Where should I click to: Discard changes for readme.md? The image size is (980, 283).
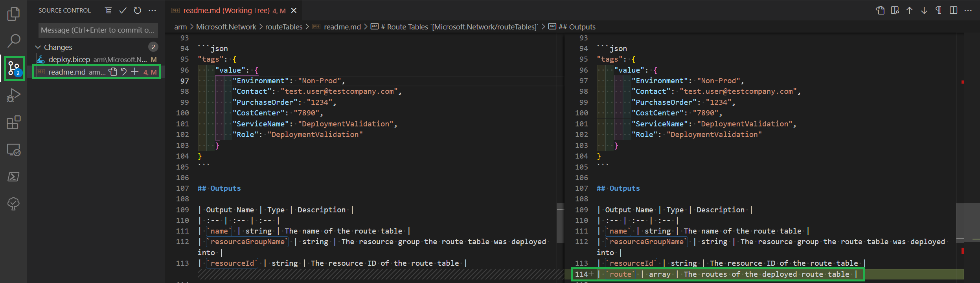tap(124, 72)
